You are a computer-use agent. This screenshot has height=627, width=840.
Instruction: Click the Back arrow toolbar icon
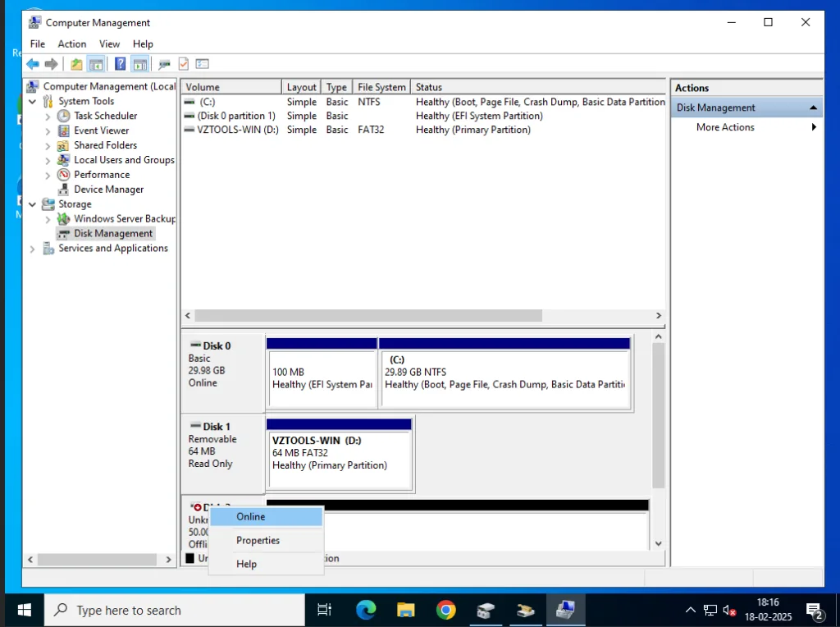(x=33, y=64)
